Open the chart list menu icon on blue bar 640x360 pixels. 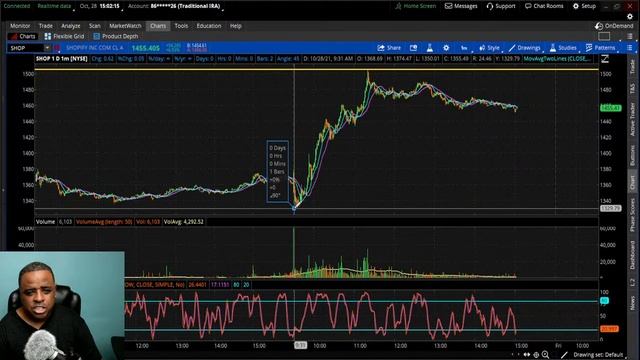629,48
